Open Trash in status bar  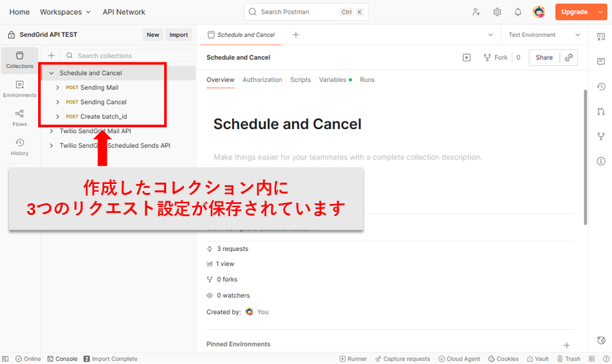568,359
